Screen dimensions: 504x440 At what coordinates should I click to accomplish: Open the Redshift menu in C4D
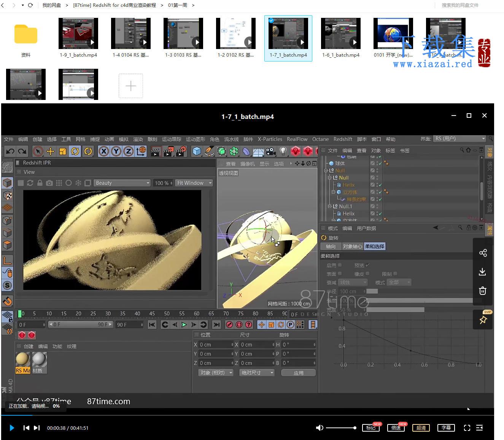click(343, 139)
